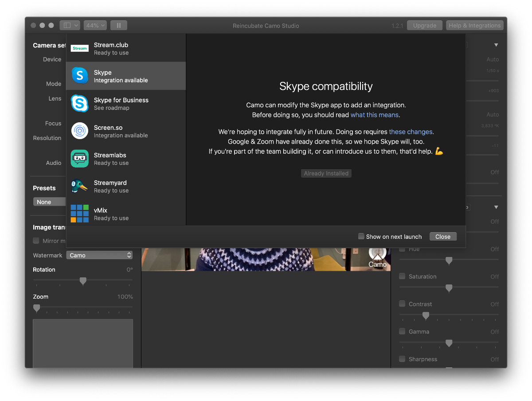Click the Streamlabs logo icon
Screen dimensions: 532x401
click(80, 158)
